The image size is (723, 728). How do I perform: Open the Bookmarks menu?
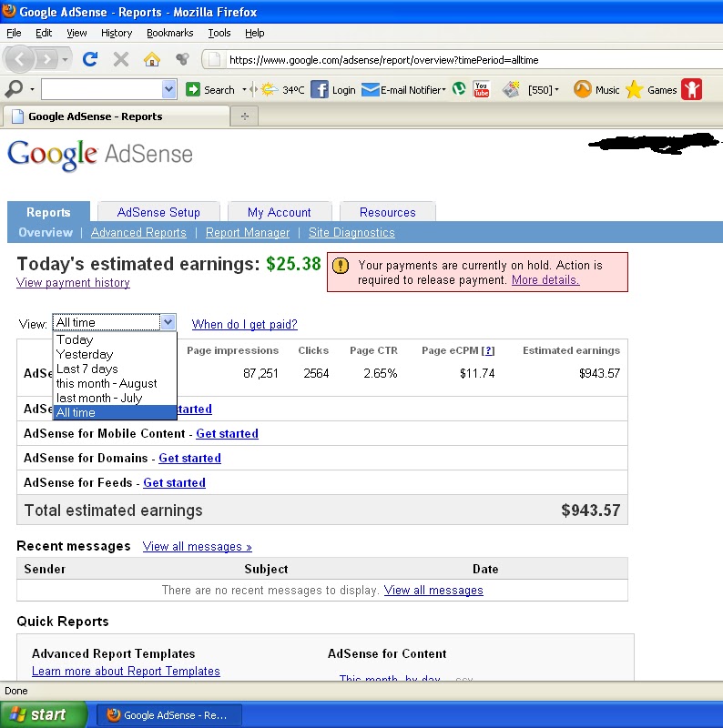169,33
